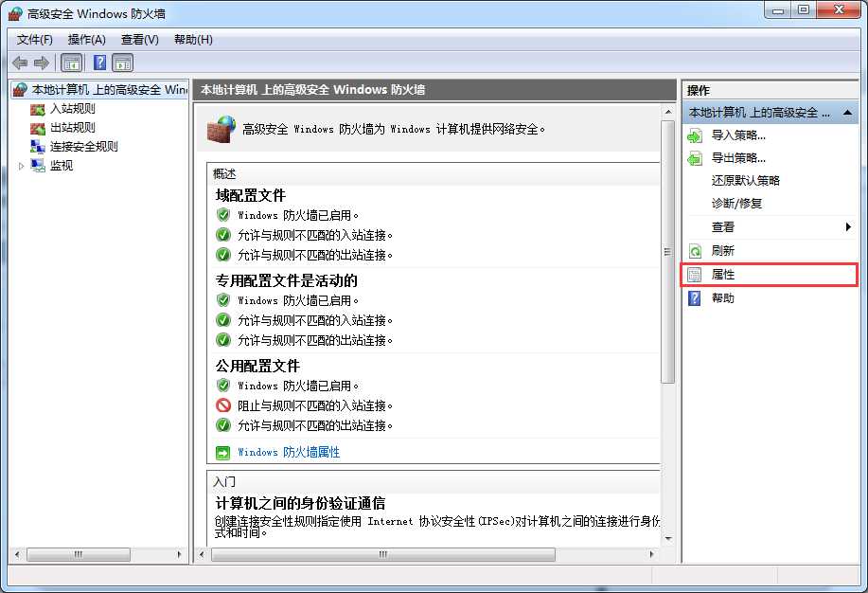Expand the 监视 tree node
Screen dimensions: 868x593
click(x=21, y=166)
